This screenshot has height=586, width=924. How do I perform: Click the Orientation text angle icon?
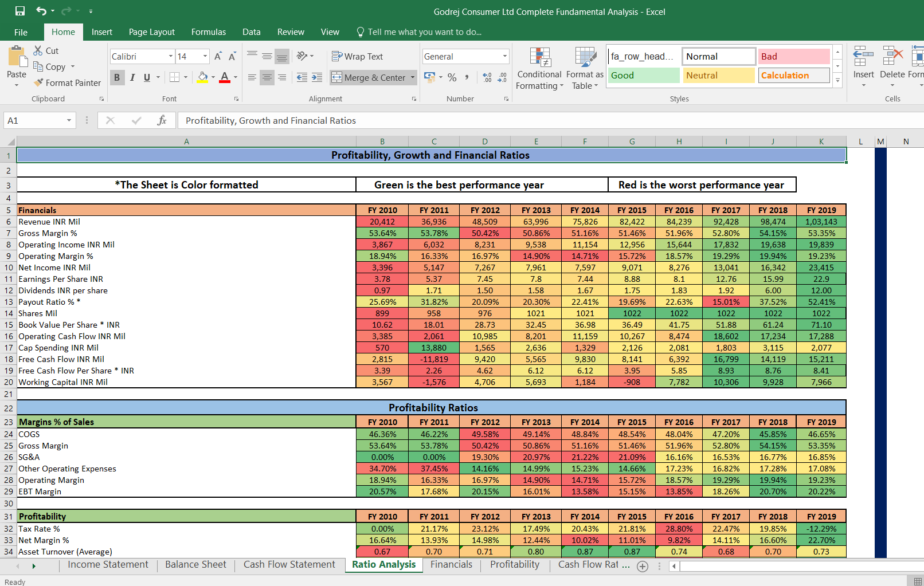point(302,56)
